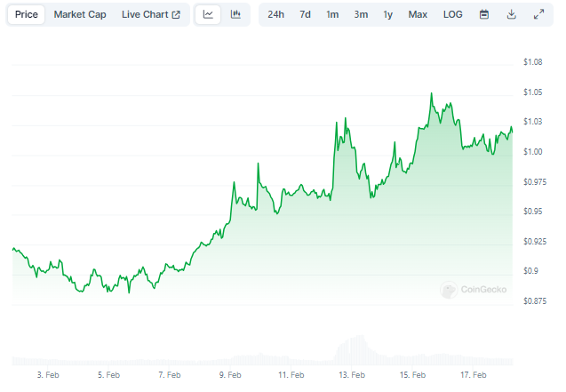
Task: Click the $1.03 price axis label
Action: 533,122
